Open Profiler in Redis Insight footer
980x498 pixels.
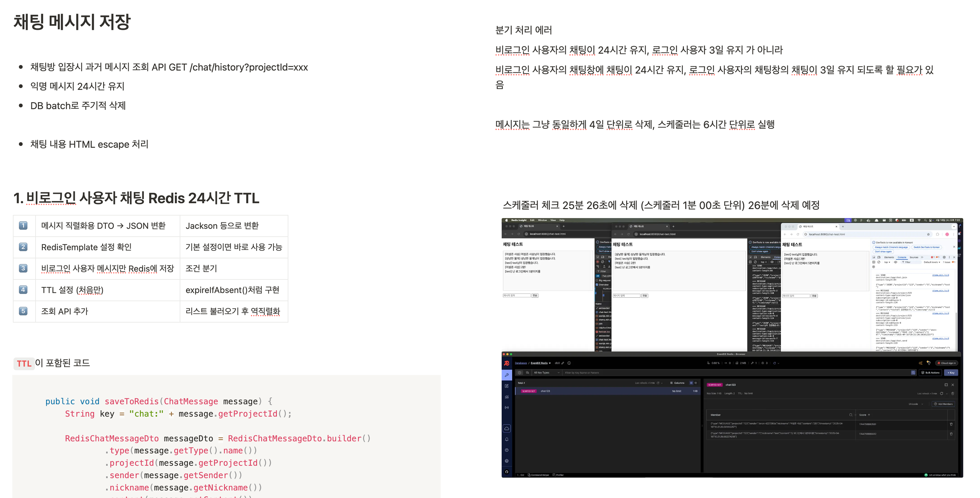click(x=558, y=475)
